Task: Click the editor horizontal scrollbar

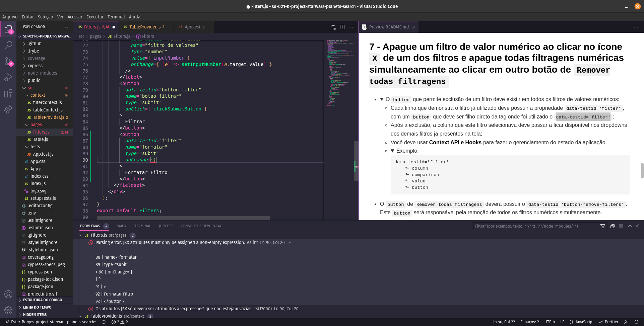Action: 183,218
